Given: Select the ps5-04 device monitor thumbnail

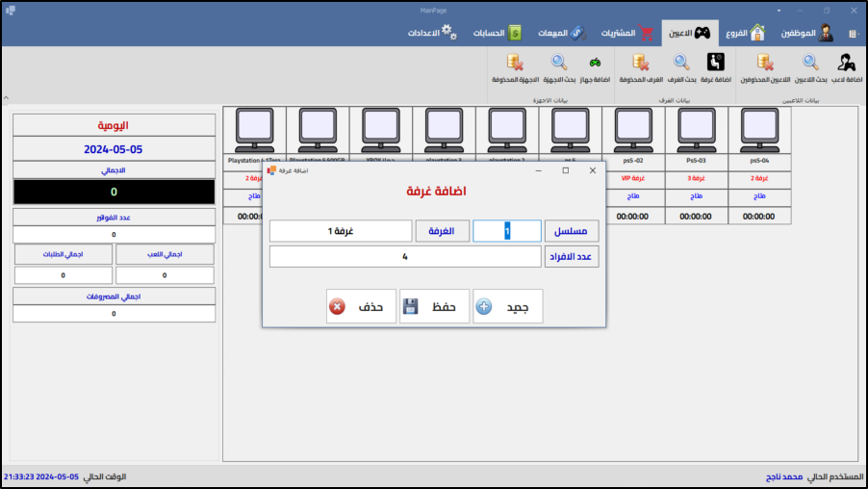Looking at the screenshot, I should [x=759, y=129].
